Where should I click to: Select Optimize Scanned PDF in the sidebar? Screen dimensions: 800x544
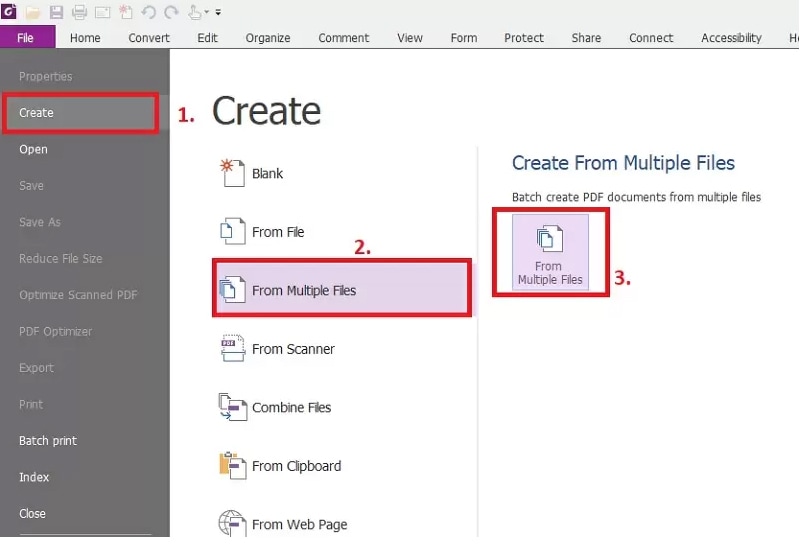[x=78, y=295]
